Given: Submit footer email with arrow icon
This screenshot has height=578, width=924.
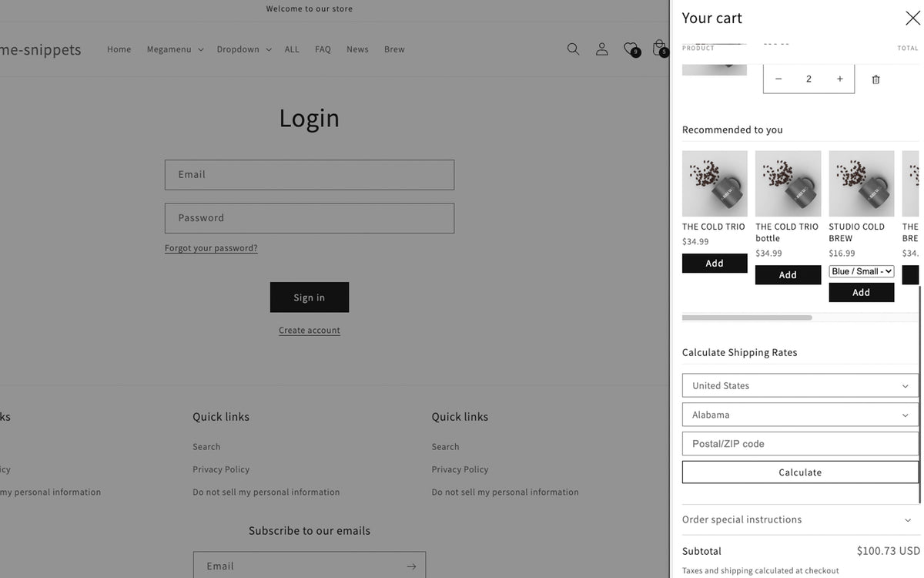Looking at the screenshot, I should tap(411, 566).
